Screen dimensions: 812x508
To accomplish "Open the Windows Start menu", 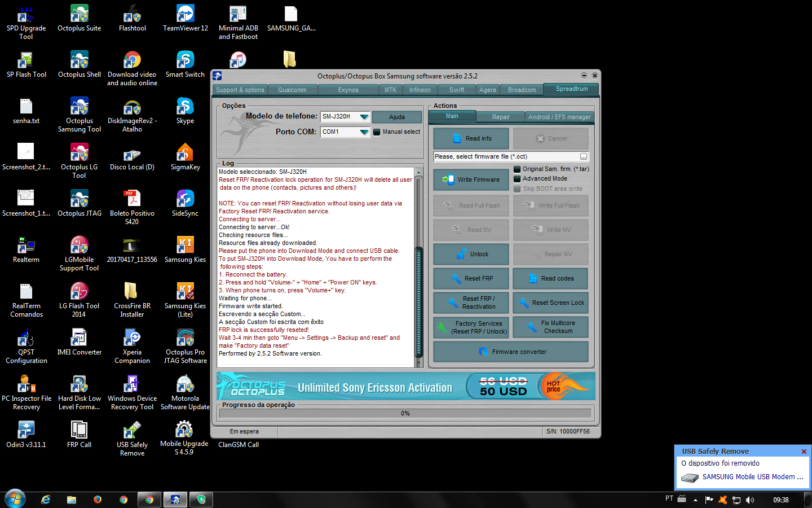I will (15, 500).
